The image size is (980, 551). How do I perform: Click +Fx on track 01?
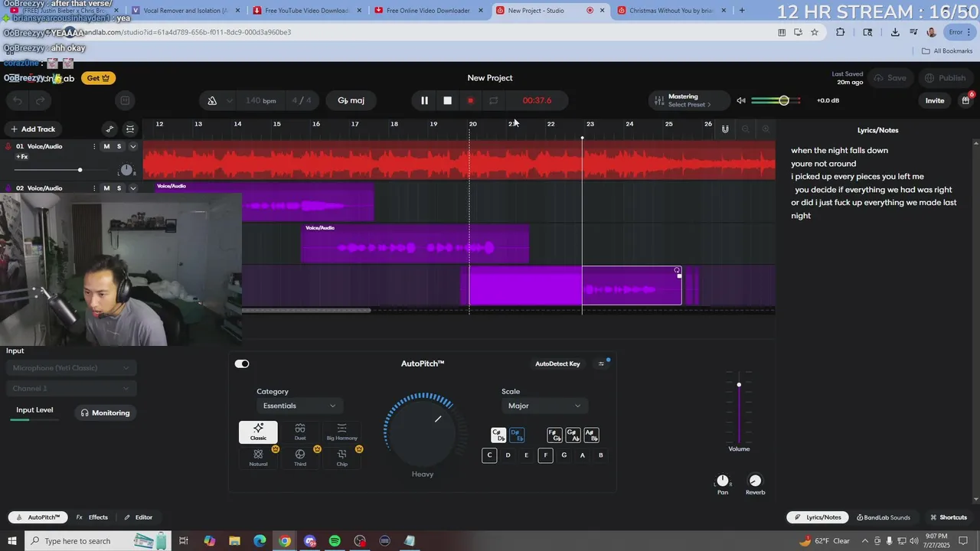click(22, 157)
